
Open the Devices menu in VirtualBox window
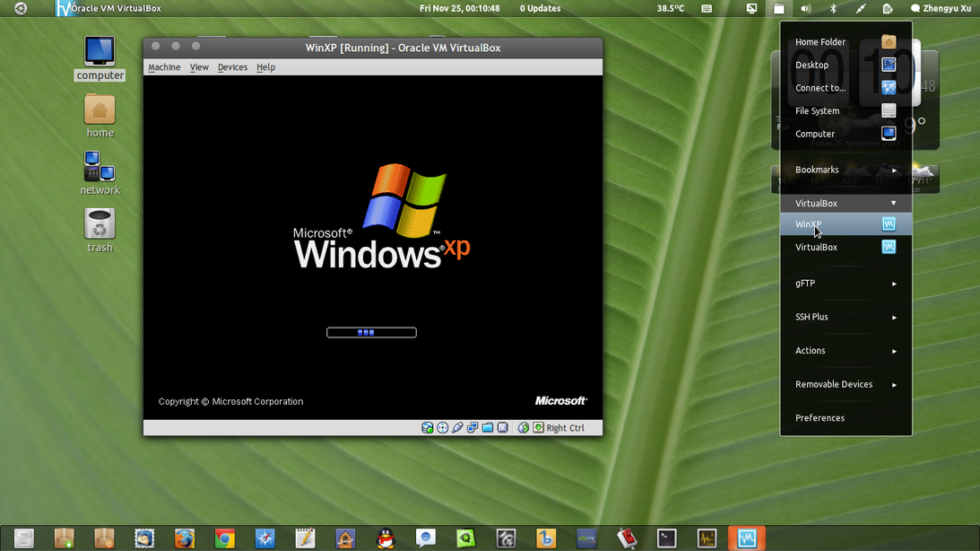point(232,67)
